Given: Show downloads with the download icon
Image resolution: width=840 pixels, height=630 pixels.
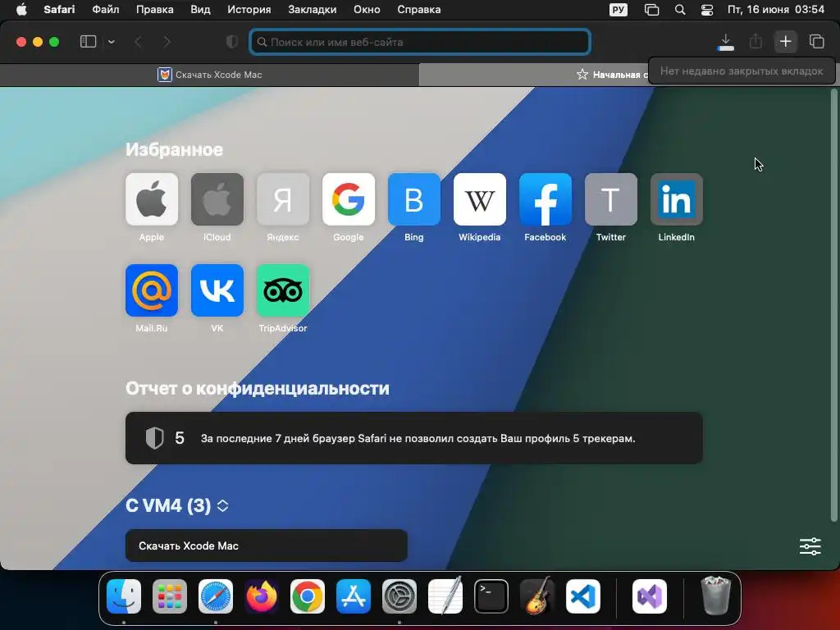Looking at the screenshot, I should point(726,42).
